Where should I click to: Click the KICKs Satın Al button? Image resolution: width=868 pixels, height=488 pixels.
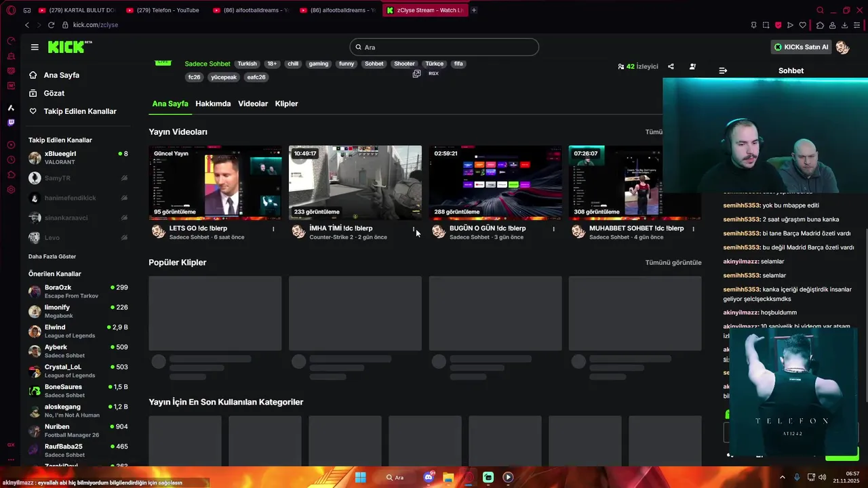(801, 47)
